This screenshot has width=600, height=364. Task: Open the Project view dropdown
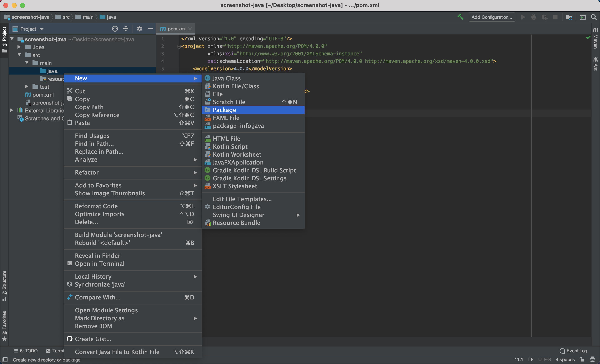click(41, 29)
